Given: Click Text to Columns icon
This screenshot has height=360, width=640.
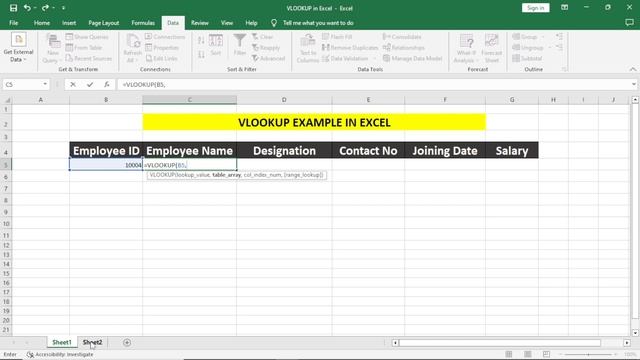Looking at the screenshot, I should click(308, 49).
